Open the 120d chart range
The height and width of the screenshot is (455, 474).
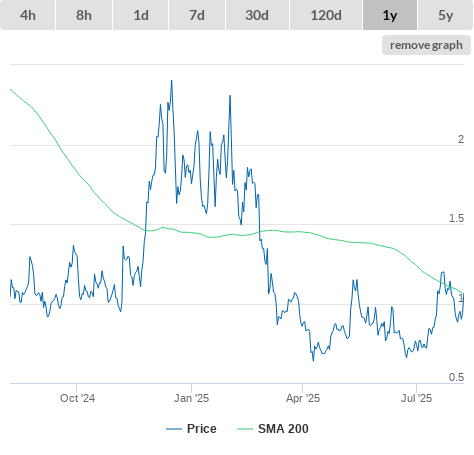coord(326,15)
